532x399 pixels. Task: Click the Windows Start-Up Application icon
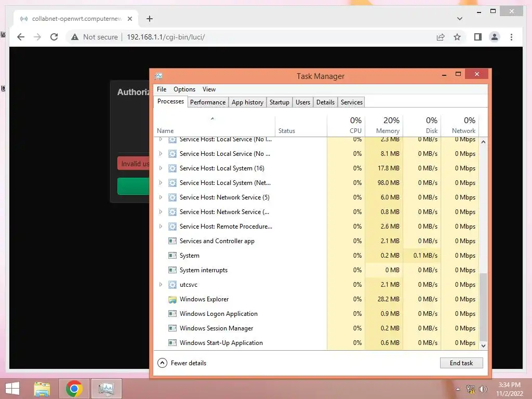coord(172,343)
